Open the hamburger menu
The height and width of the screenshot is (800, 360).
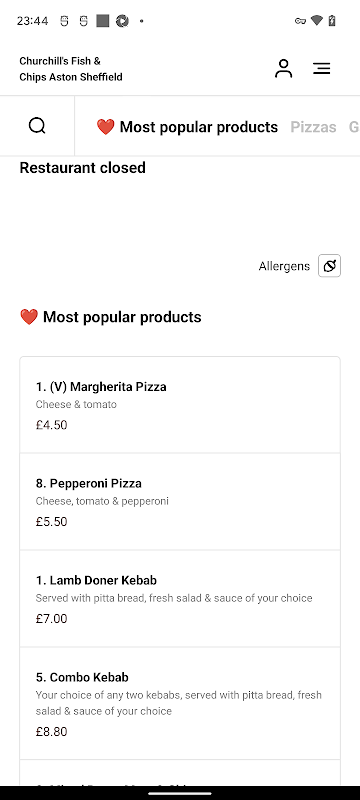coord(322,68)
